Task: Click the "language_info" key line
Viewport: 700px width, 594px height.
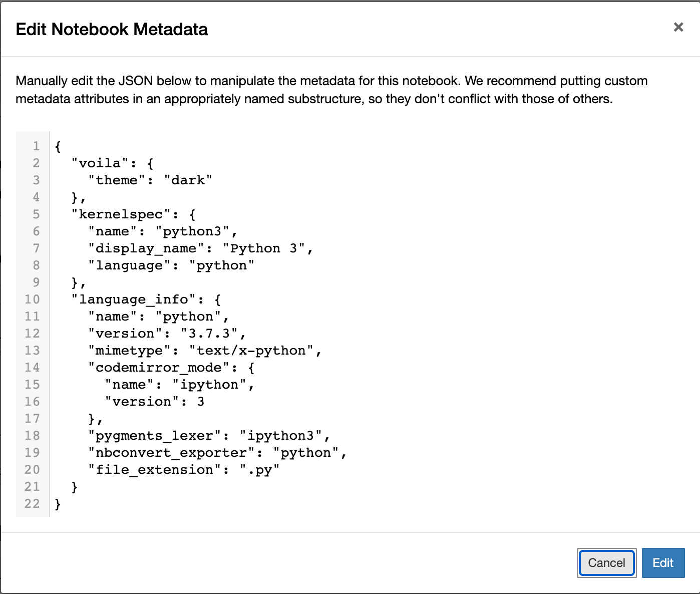Action: [146, 300]
